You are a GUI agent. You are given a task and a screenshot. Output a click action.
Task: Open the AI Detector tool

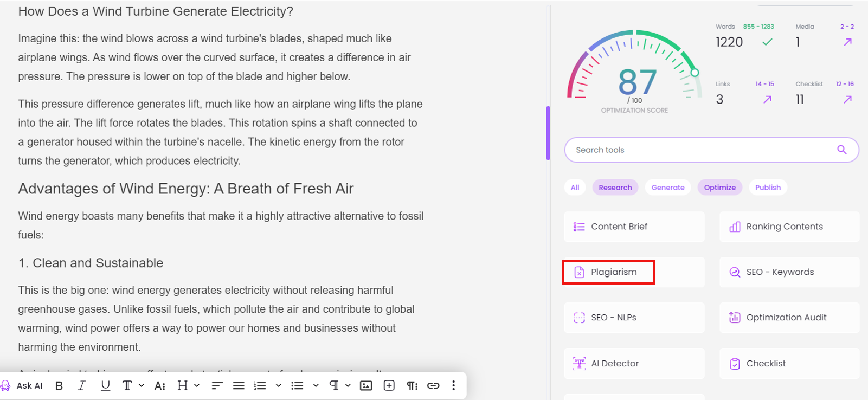[x=615, y=363]
